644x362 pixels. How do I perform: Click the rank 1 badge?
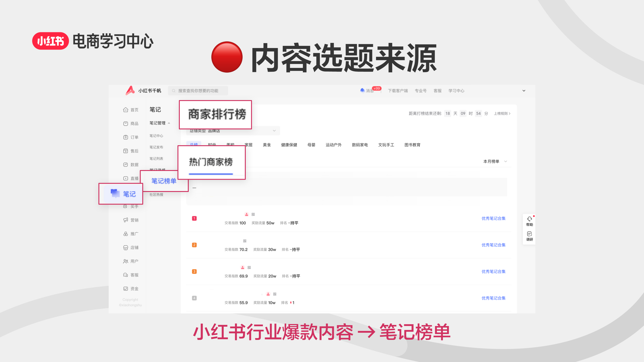pos(194,218)
